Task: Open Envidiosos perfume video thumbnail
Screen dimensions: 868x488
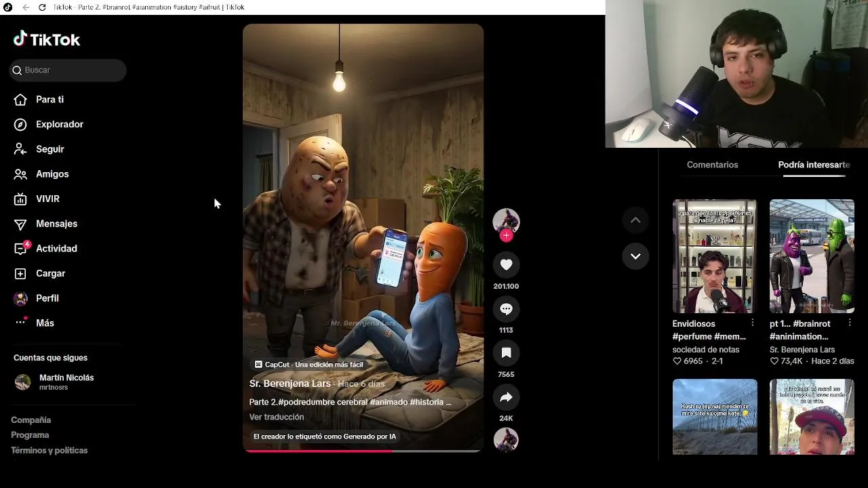Action: [715, 256]
